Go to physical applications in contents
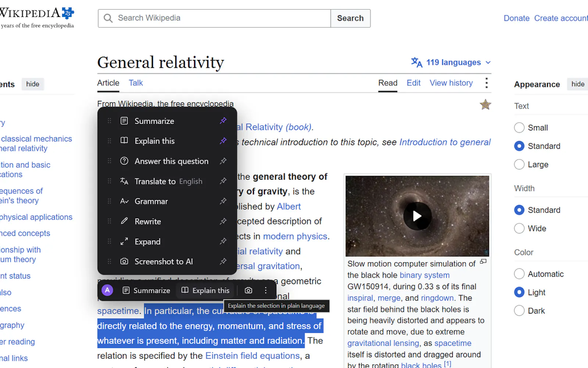The height and width of the screenshot is (368, 588). coord(36,217)
